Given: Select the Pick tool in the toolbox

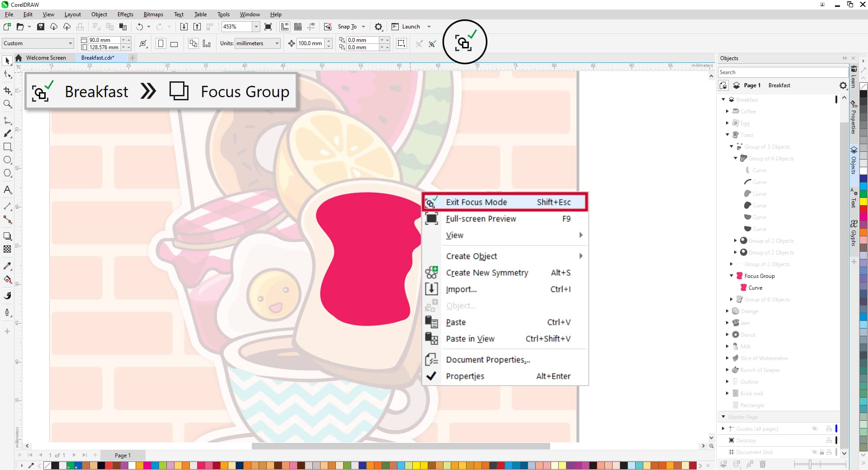Looking at the screenshot, I should 7,61.
